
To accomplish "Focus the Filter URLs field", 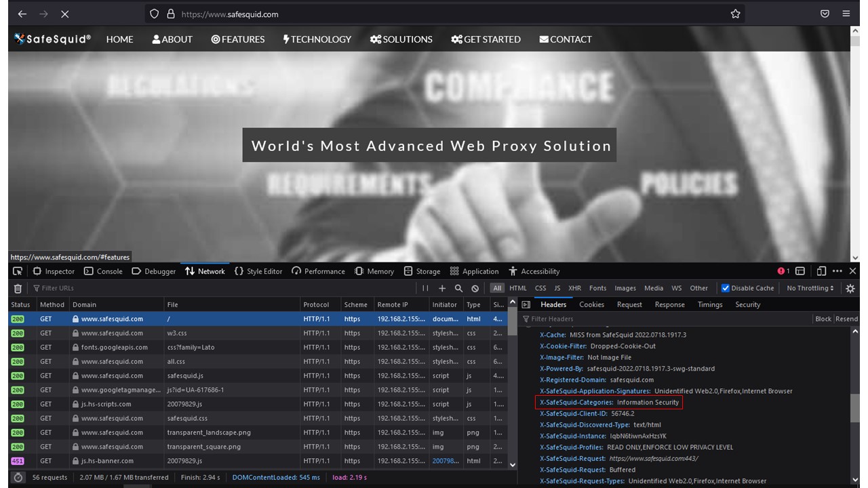I will click(224, 288).
